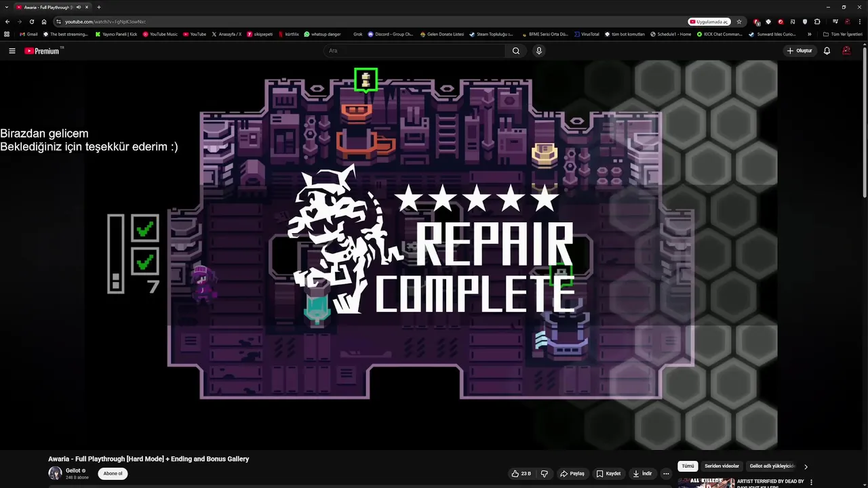Open the tab search dropdown arrow

pos(6,7)
